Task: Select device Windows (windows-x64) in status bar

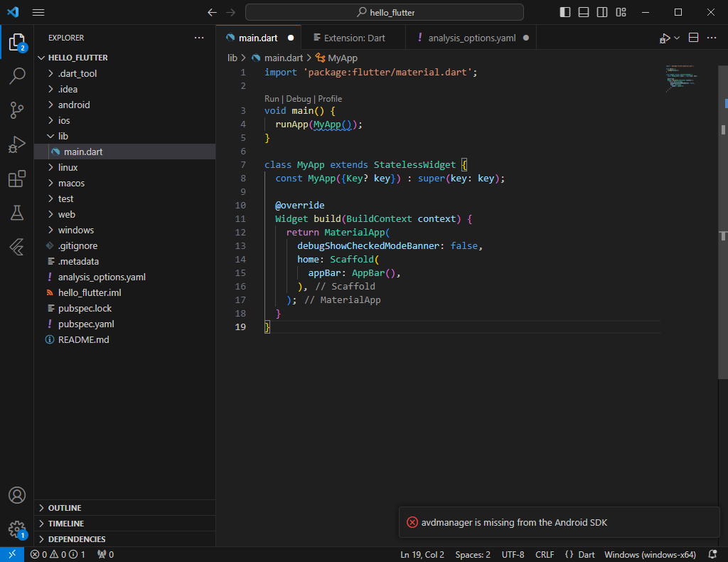Action: (650, 555)
